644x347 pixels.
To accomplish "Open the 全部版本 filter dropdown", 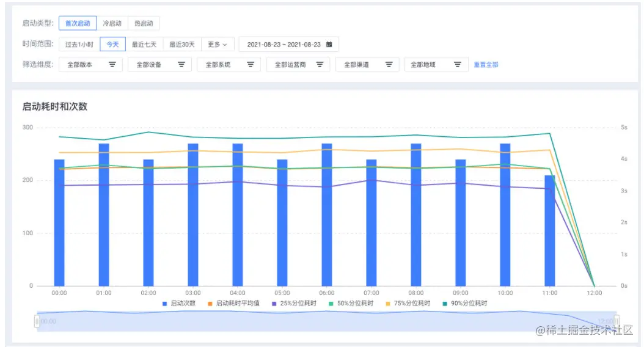I will tap(91, 65).
